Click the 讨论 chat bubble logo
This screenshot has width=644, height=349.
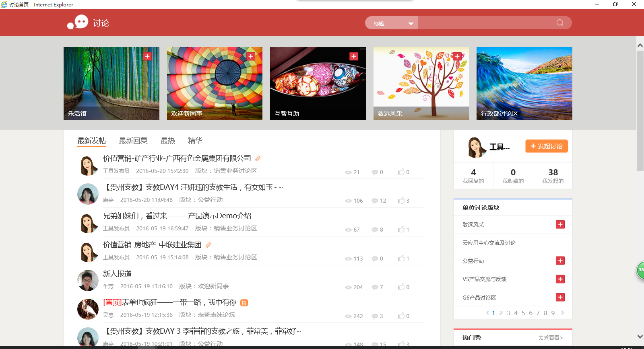point(78,22)
